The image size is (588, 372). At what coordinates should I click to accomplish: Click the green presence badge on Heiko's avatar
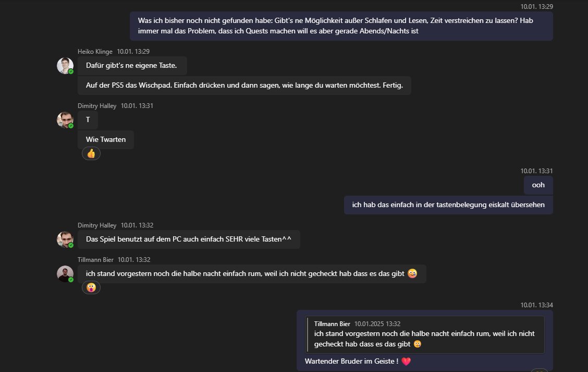[x=71, y=71]
